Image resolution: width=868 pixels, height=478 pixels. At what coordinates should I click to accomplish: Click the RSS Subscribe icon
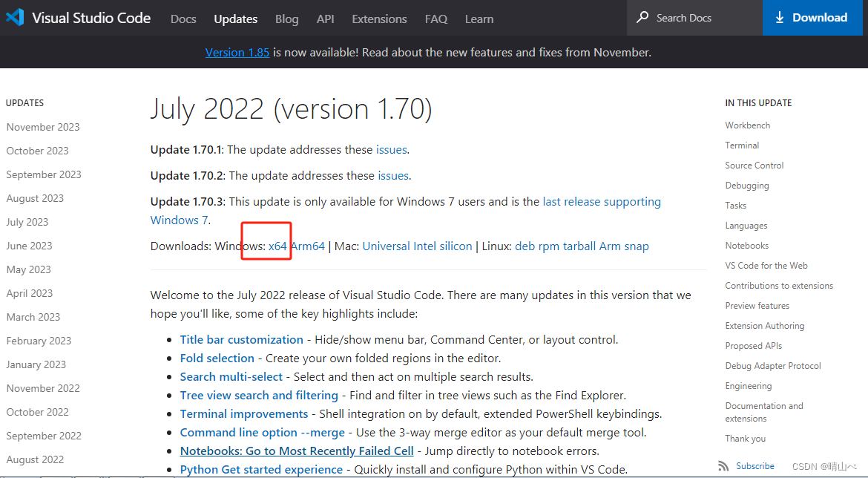723,465
